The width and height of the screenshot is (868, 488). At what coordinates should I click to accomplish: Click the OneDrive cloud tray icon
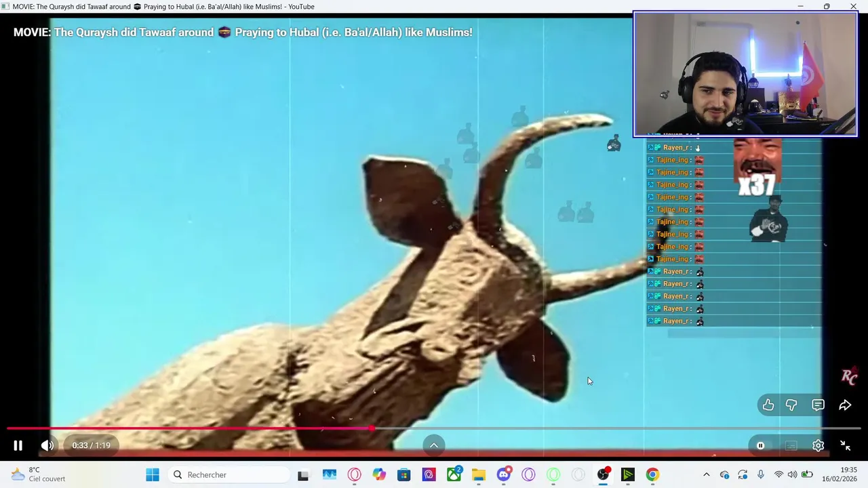724,474
